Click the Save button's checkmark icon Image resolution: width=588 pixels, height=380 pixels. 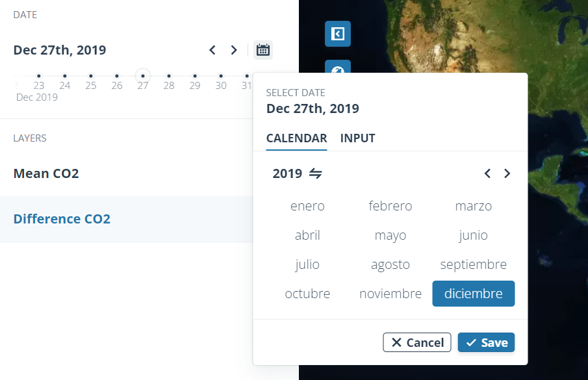pos(472,342)
